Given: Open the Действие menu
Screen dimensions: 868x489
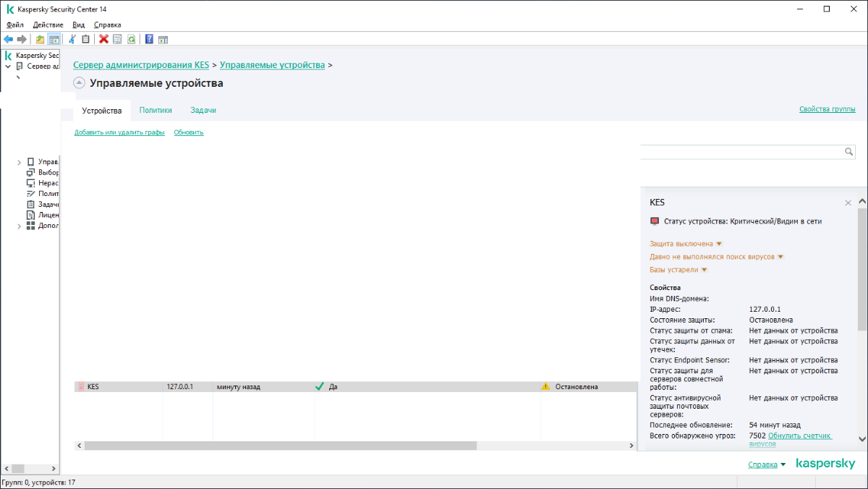Looking at the screenshot, I should 48,25.
